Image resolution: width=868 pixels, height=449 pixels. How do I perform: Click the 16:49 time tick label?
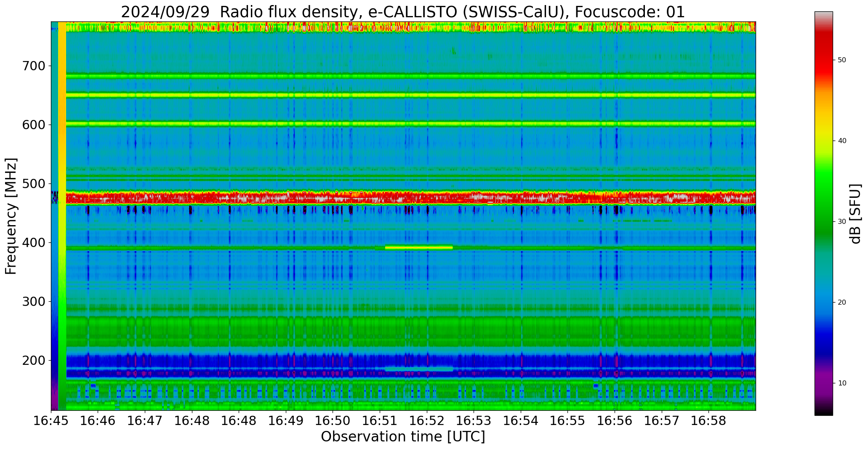tap(286, 421)
